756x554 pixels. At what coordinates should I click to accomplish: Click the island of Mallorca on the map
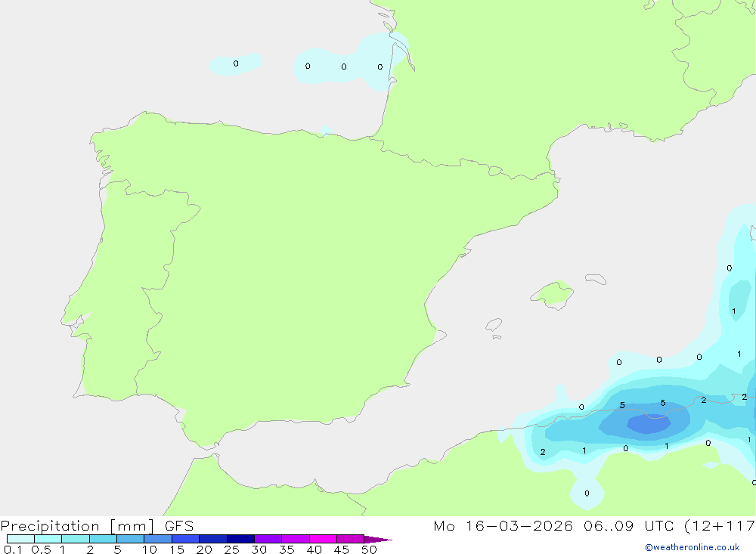(553, 294)
